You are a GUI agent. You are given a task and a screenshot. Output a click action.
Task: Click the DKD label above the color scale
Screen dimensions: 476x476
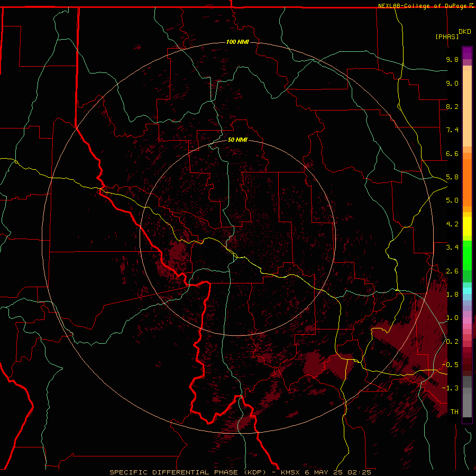464,32
